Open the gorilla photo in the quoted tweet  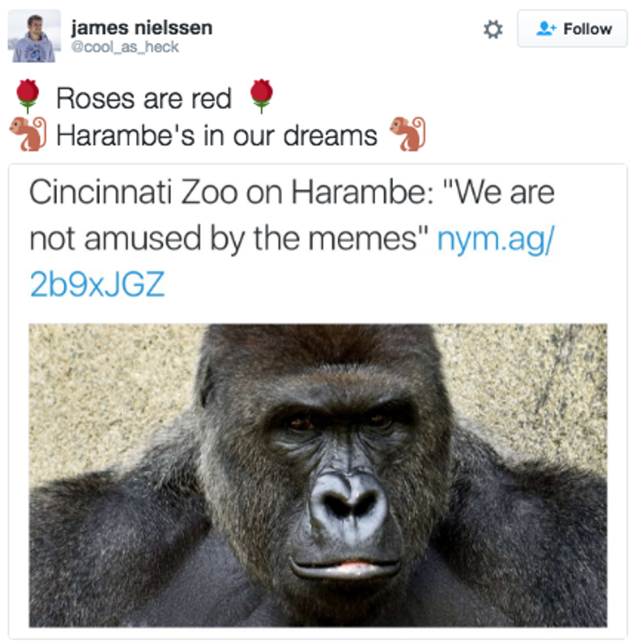(318, 475)
